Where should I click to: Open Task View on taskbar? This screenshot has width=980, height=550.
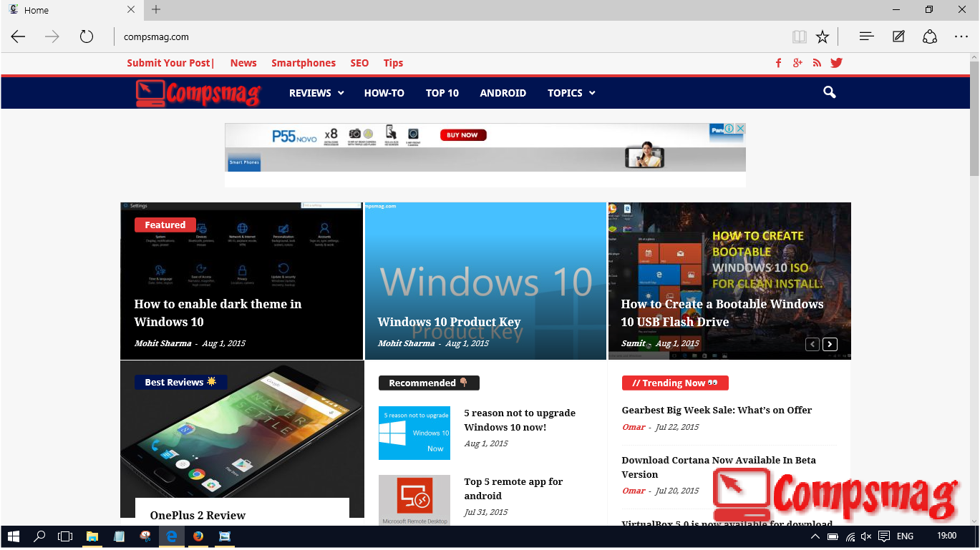(65, 536)
